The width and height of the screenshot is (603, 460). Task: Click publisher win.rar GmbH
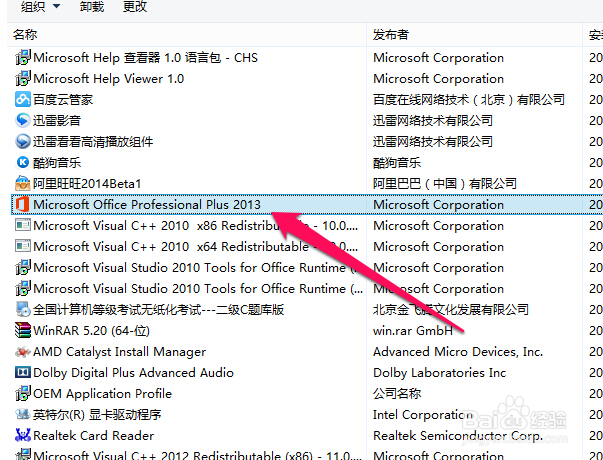(x=413, y=330)
